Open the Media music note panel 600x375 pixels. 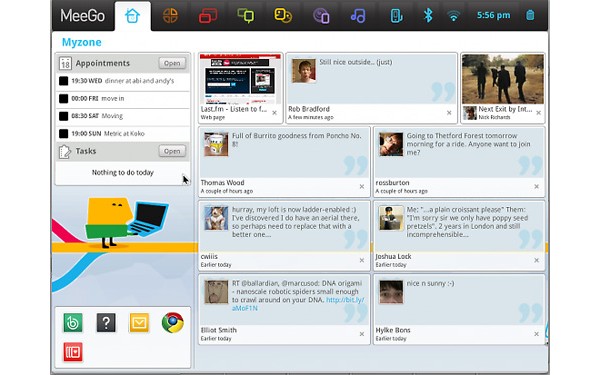click(x=358, y=16)
